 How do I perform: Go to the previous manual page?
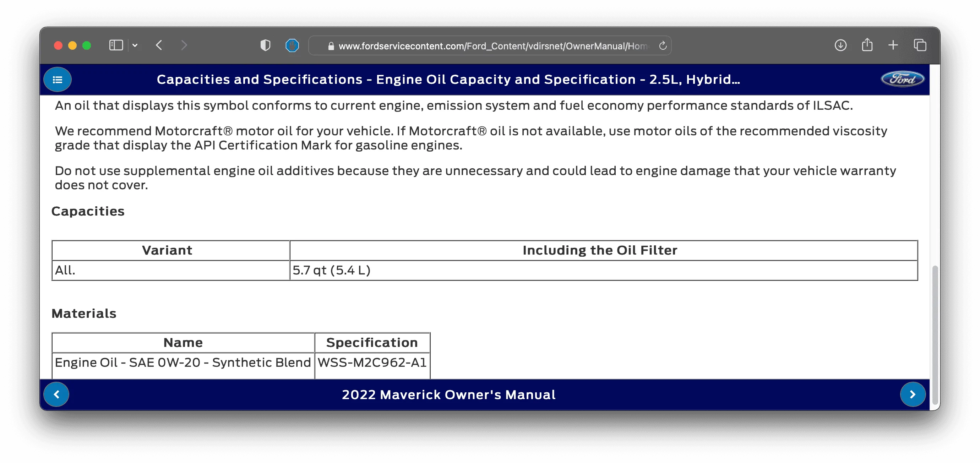(56, 394)
